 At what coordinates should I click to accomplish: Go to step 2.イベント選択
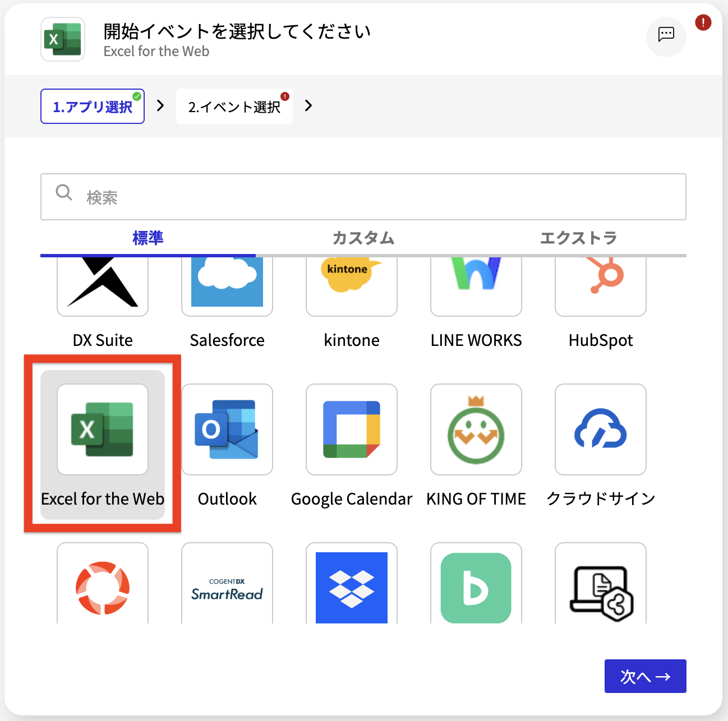(x=234, y=106)
